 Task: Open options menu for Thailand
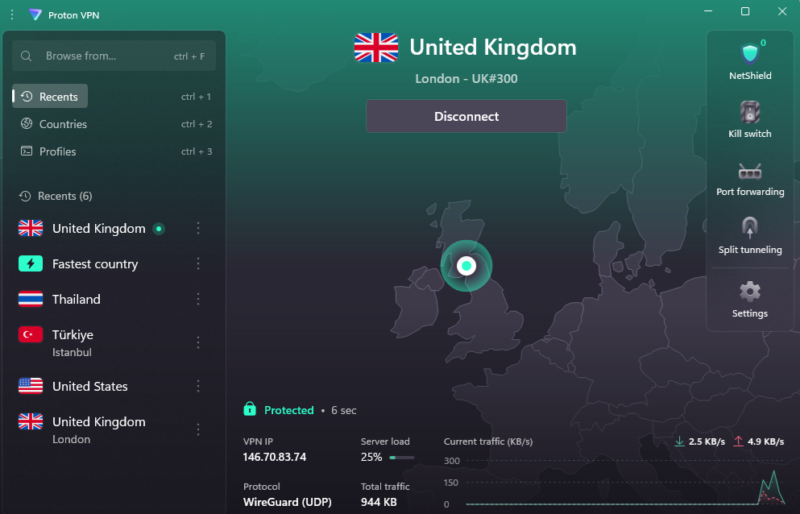(198, 299)
